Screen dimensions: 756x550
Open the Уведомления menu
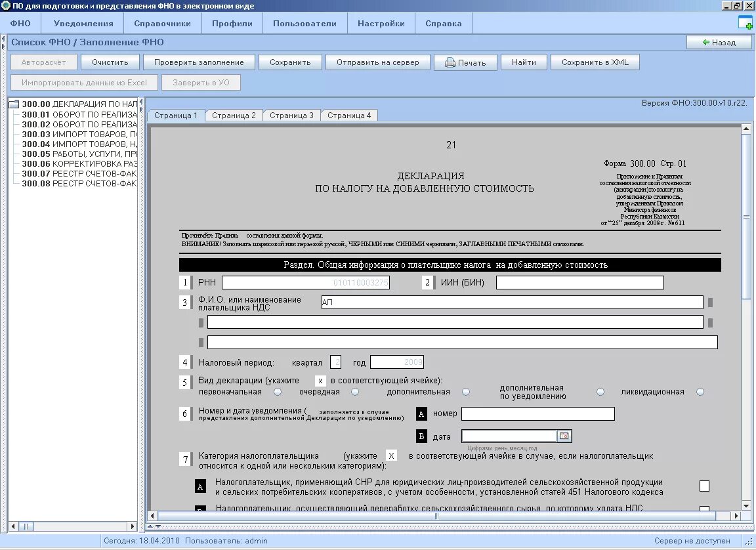coord(83,23)
